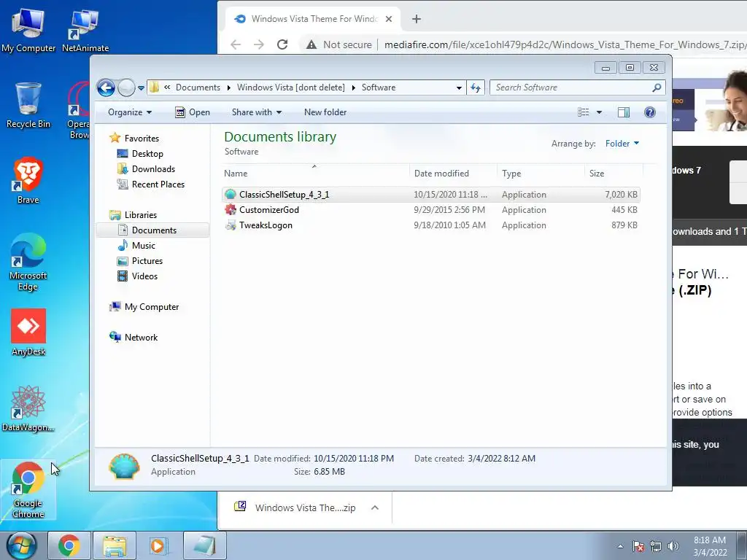Click New folder in Explorer toolbar
This screenshot has width=747, height=560.
325,112
